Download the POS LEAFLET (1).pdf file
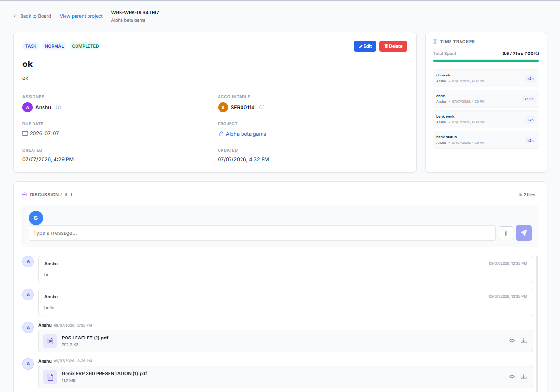Image resolution: width=560 pixels, height=392 pixels. point(524,341)
